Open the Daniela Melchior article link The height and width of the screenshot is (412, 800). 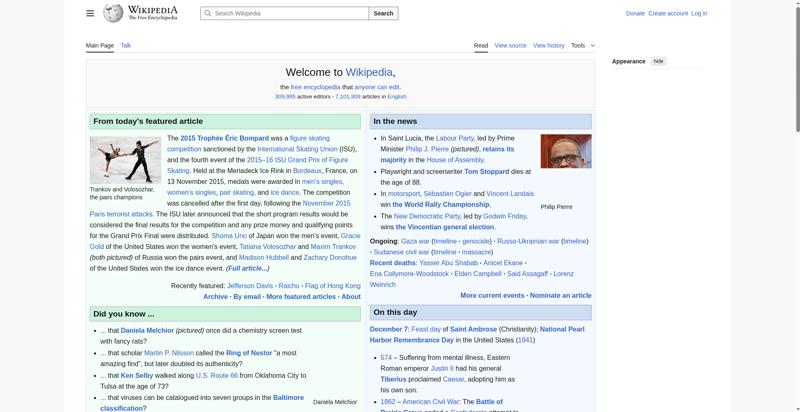pyautogui.click(x=147, y=330)
